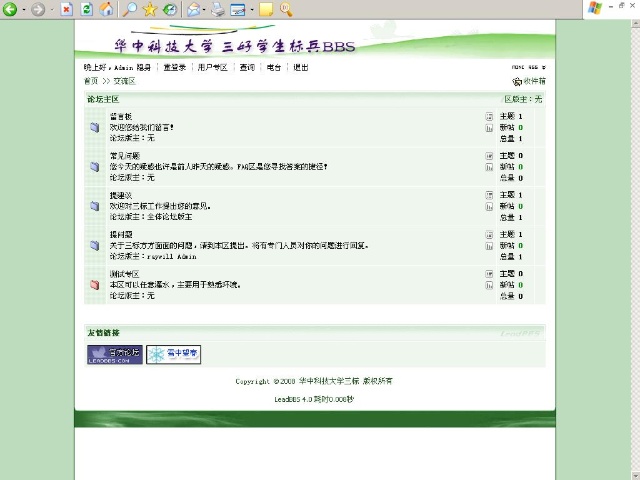
Task: Click the blue folder icon for 常见问题
Action: click(95, 167)
